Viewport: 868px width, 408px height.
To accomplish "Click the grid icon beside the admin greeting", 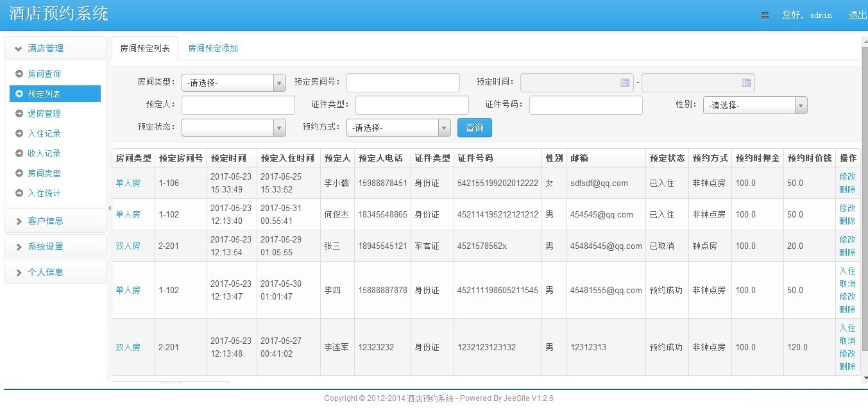I will tap(765, 15).
